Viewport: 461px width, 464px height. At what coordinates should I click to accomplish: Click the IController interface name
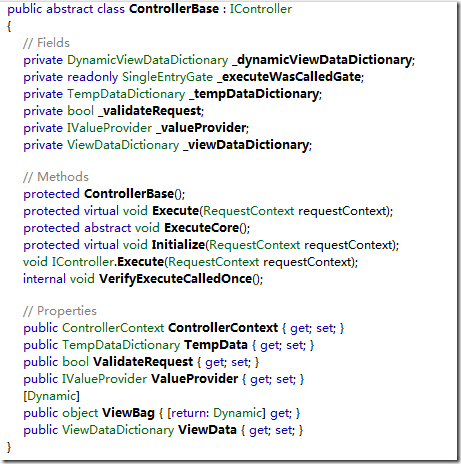(x=261, y=9)
